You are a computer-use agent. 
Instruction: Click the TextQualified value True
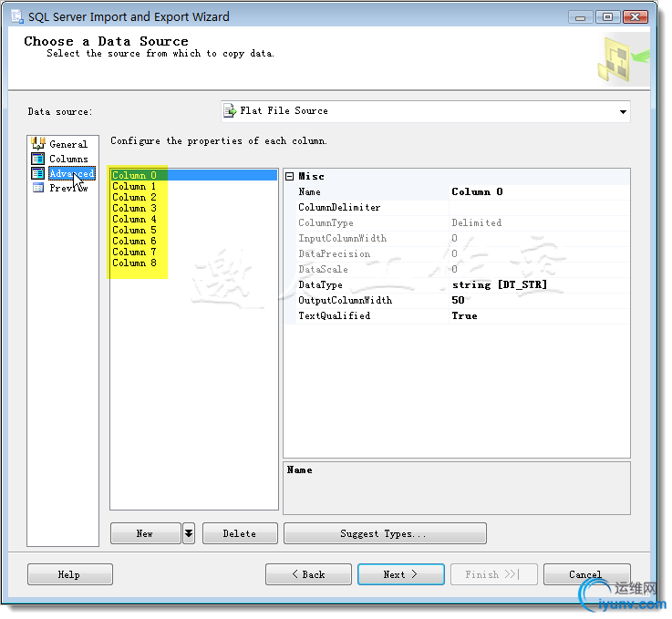click(539, 315)
